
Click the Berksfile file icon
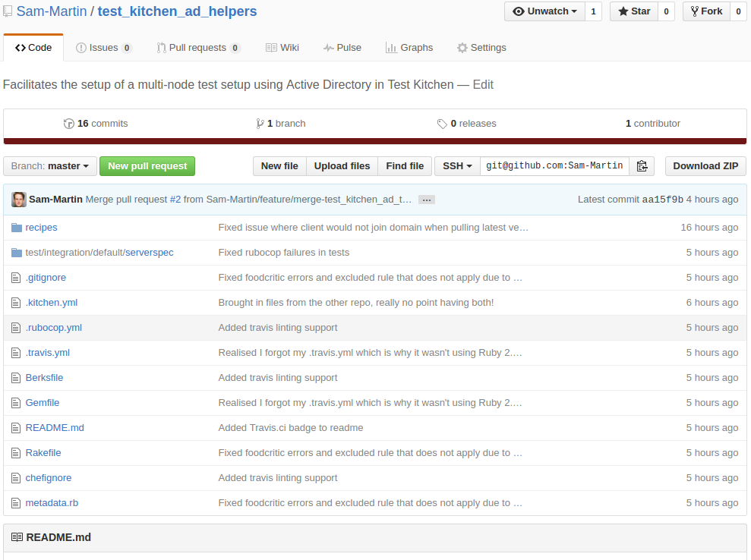coord(16,378)
